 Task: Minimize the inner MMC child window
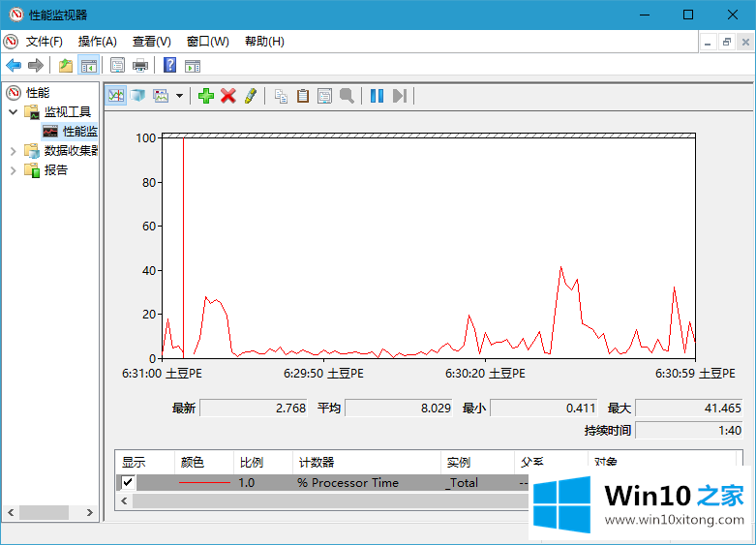tap(708, 43)
